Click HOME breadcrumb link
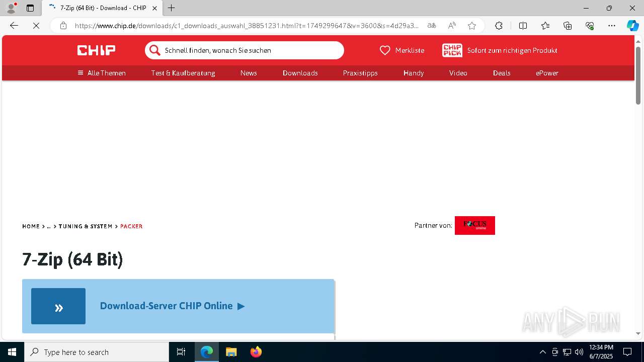644x362 pixels. tap(31, 226)
